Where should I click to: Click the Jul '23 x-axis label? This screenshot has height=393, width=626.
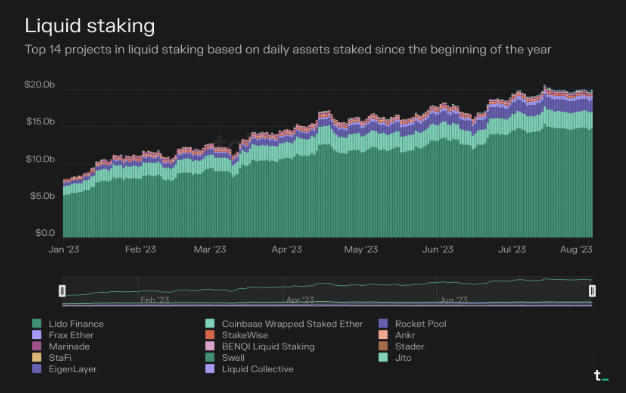tap(512, 250)
